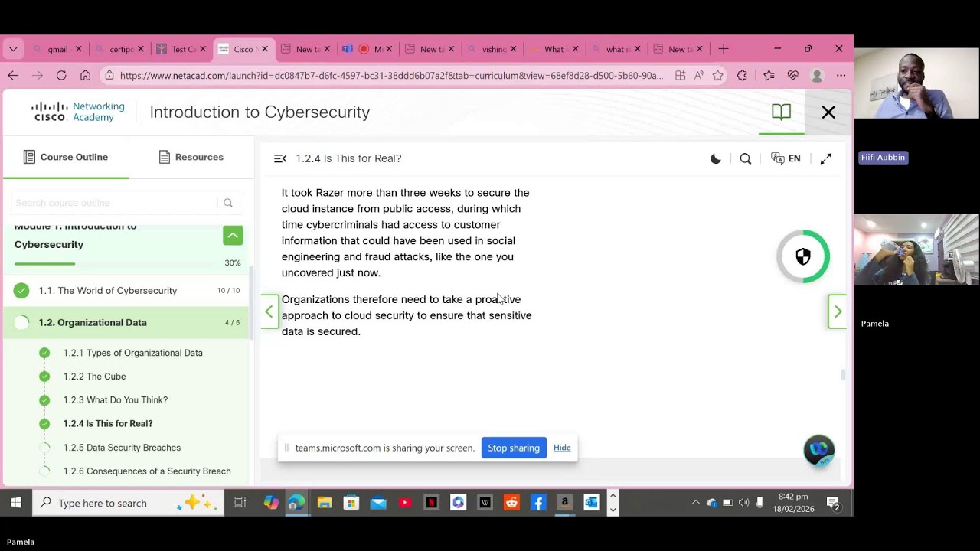Open File Explorer from taskbar
The height and width of the screenshot is (551, 980).
pos(325,503)
